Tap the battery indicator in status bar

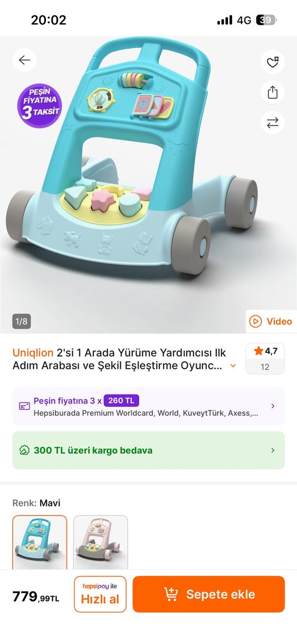coord(266,21)
